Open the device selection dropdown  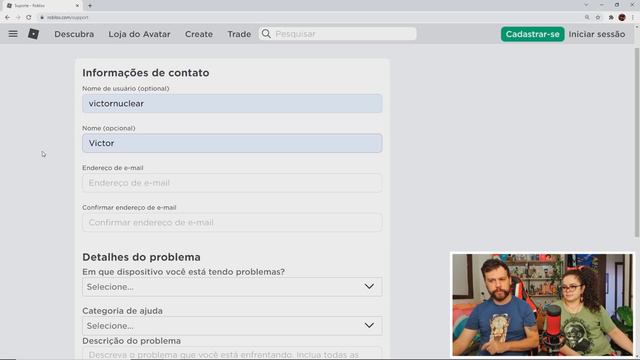click(232, 287)
